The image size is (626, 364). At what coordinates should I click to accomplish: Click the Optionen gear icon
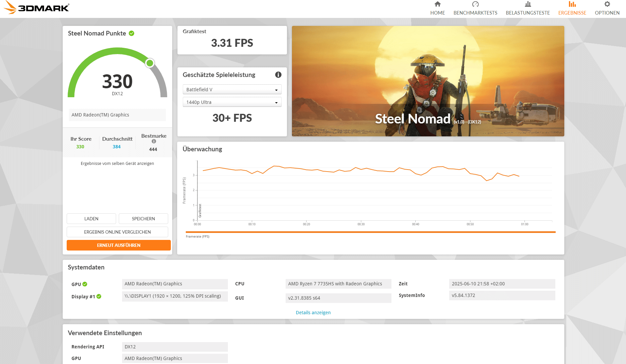click(x=607, y=4)
